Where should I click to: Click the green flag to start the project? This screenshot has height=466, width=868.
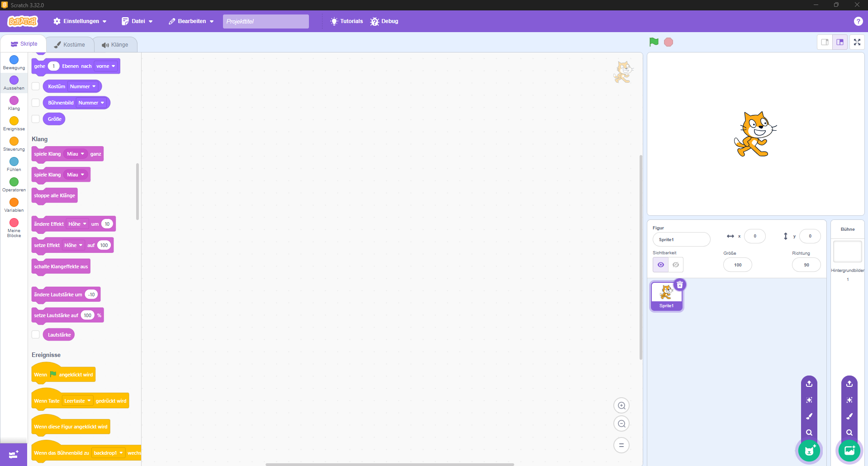tap(654, 42)
